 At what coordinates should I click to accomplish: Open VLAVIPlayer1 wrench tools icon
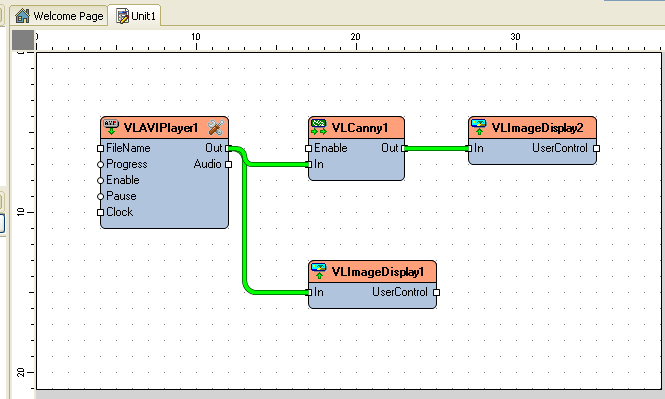click(x=215, y=127)
